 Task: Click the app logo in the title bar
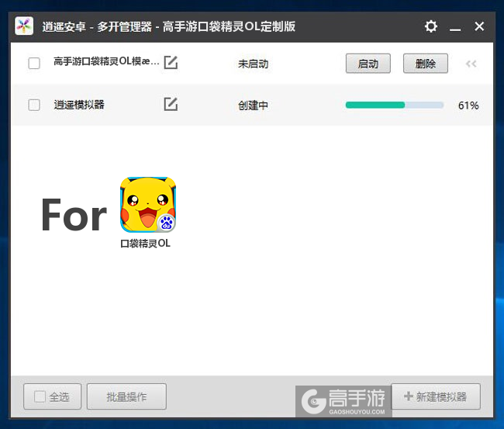click(24, 26)
